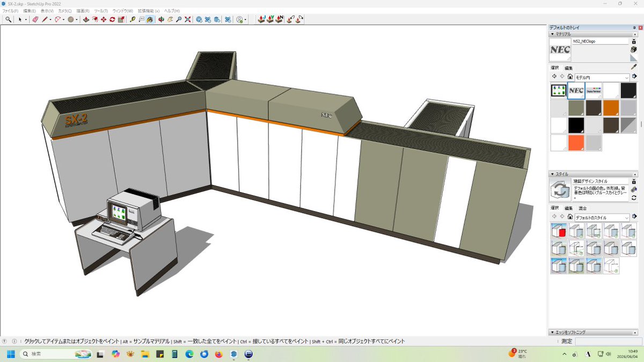Open Styles details arrow menu
This screenshot has width=644, height=362.
pos(634,217)
